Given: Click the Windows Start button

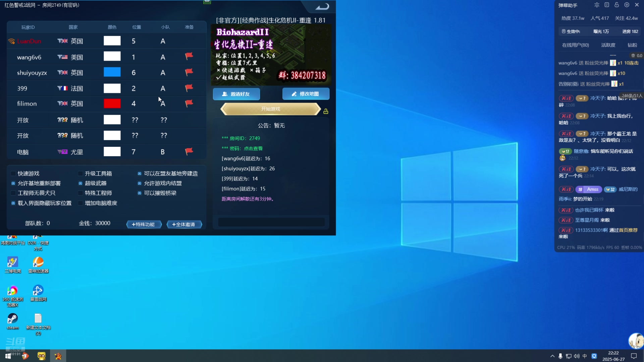Looking at the screenshot, I should coord(8,356).
